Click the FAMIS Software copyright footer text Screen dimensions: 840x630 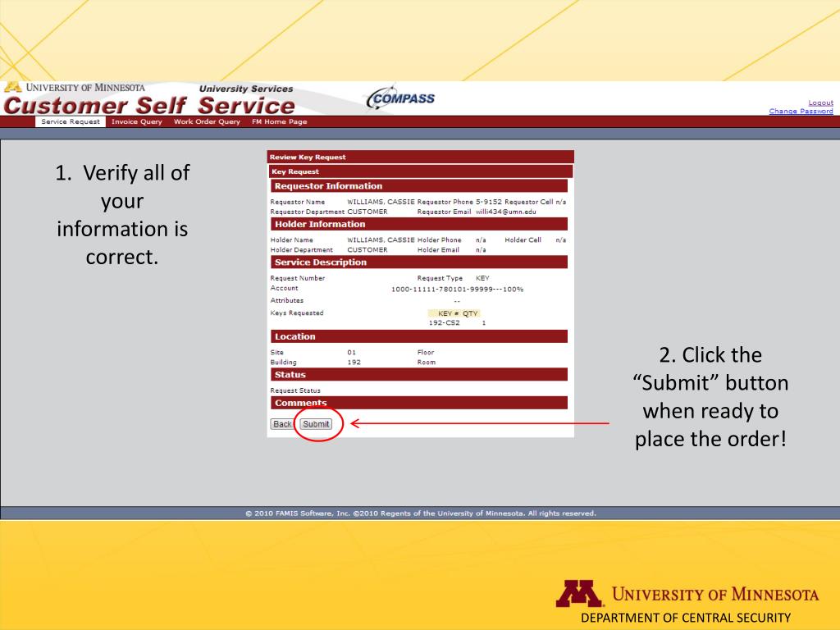421,514
